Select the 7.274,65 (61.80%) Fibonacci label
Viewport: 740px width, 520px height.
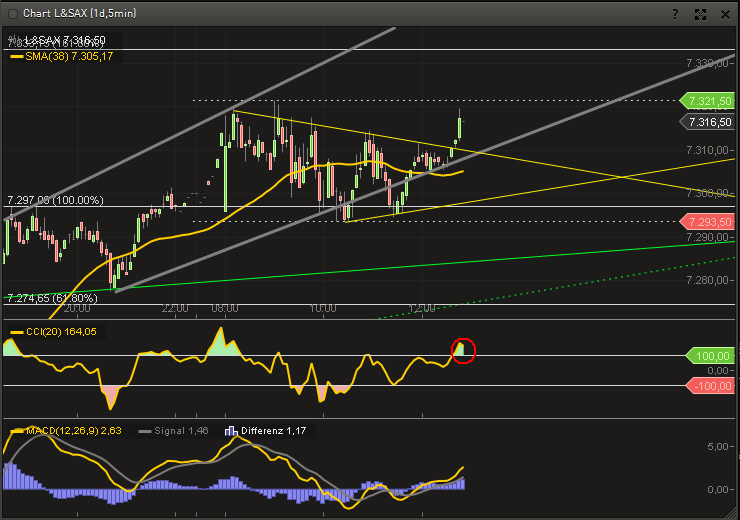(53, 298)
